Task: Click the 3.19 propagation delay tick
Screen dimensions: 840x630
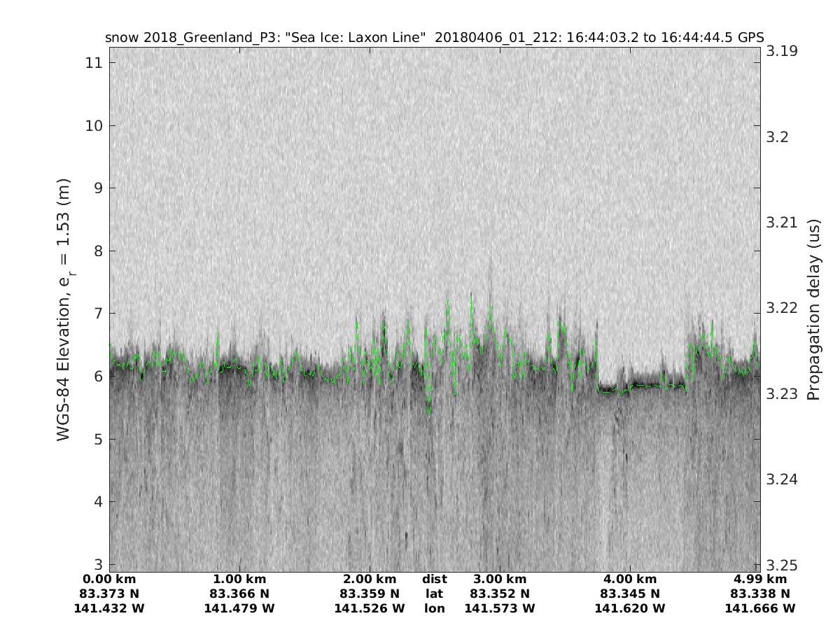Action: pyautogui.click(x=780, y=51)
